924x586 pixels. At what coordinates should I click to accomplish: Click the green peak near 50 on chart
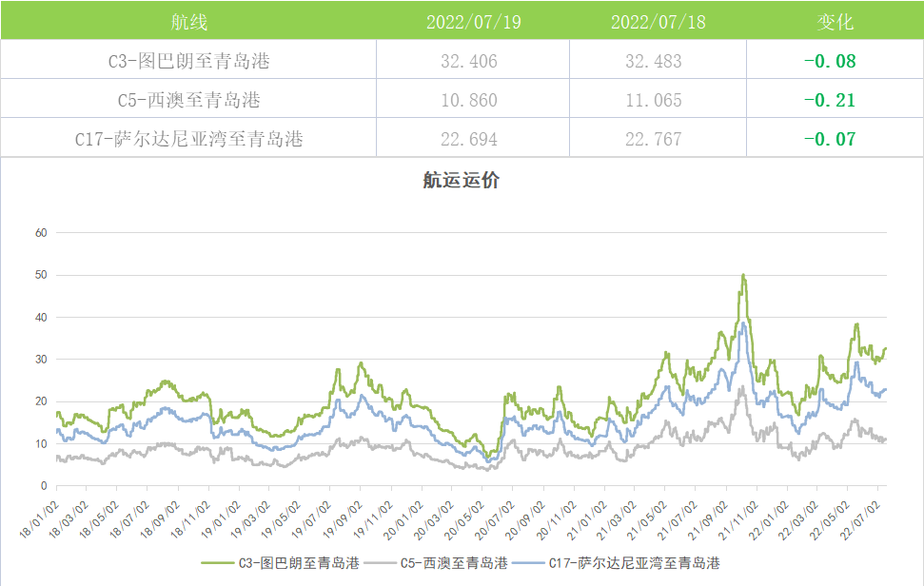click(x=743, y=276)
